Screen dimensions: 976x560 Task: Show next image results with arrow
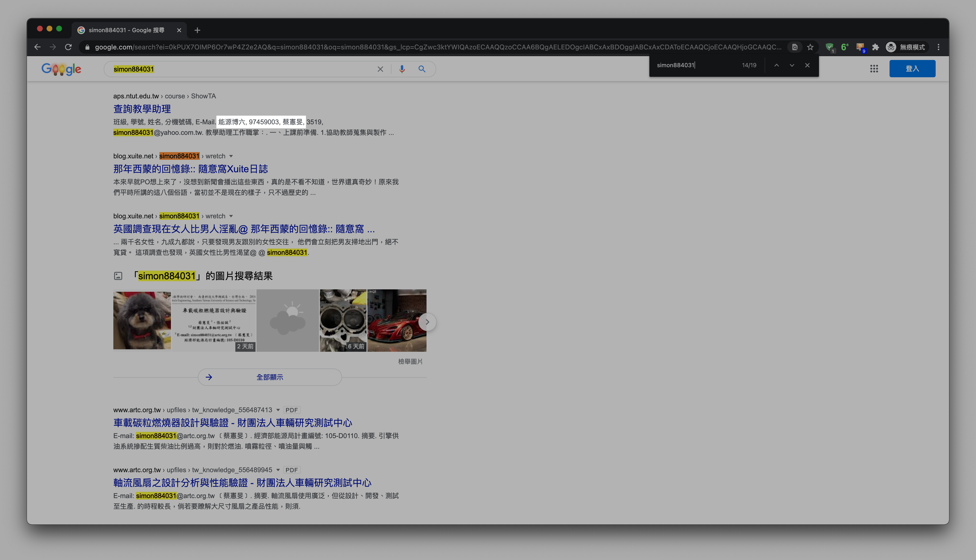pyautogui.click(x=427, y=322)
